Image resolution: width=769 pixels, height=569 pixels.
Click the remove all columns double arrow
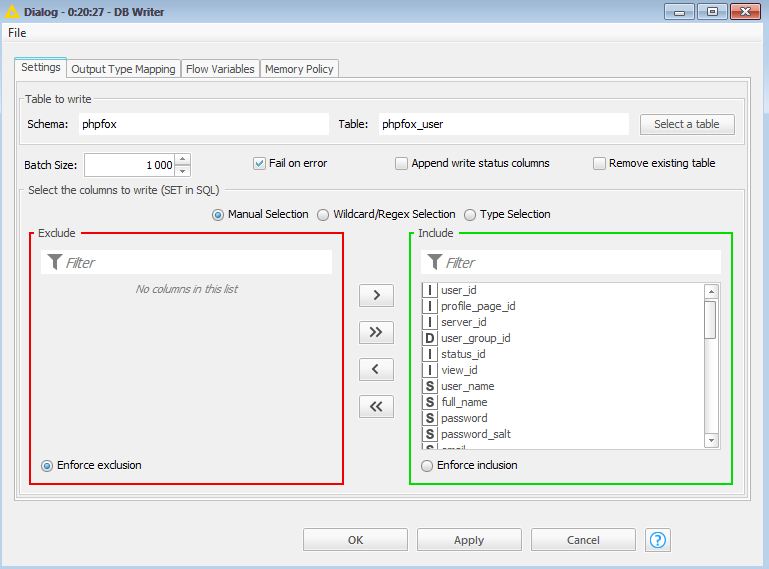376,406
